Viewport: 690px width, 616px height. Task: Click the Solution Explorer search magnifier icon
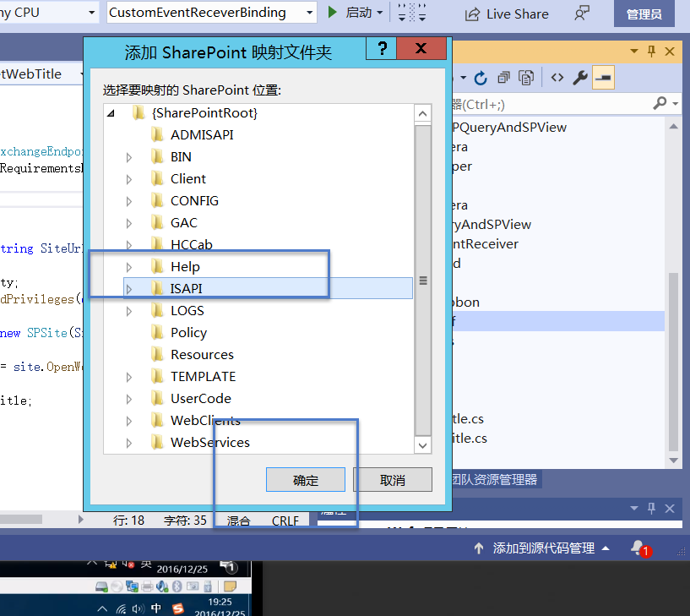pyautogui.click(x=660, y=103)
